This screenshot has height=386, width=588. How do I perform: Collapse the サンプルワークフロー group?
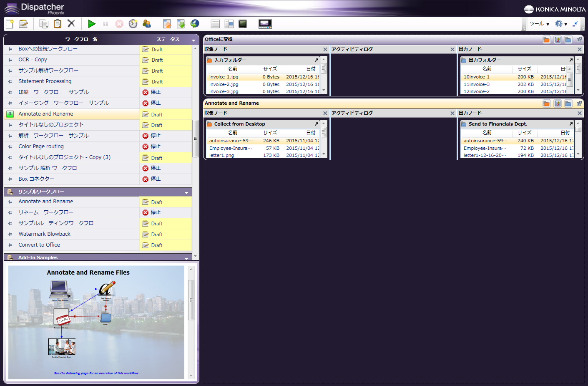point(186,192)
